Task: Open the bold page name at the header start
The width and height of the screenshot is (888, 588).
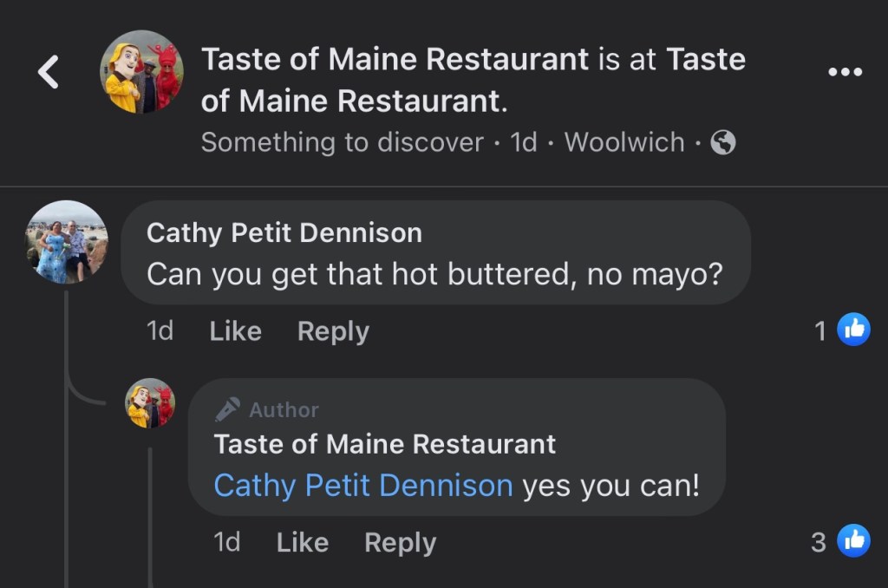Action: (395, 59)
